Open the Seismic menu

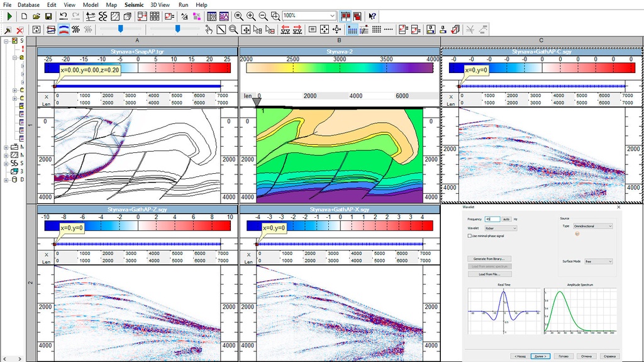click(133, 4)
